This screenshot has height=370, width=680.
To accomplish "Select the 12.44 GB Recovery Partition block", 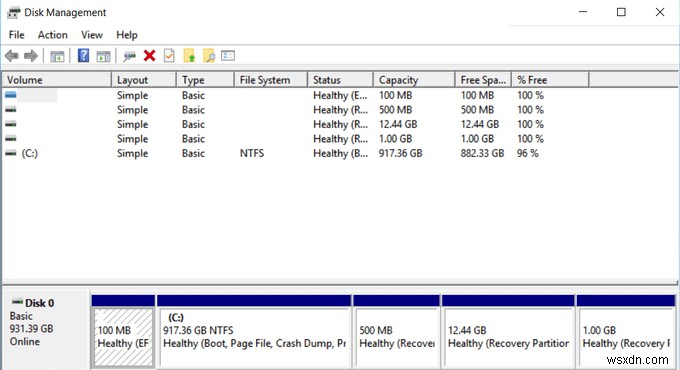I will 508,332.
